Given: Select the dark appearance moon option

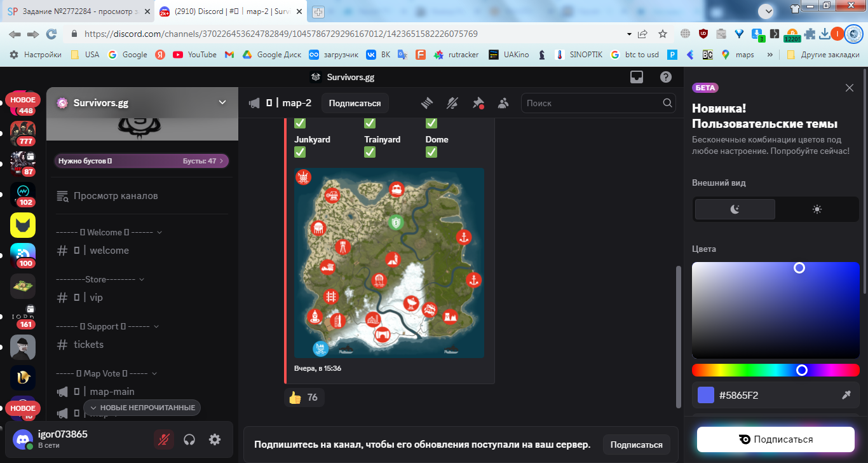Looking at the screenshot, I should coord(735,209).
